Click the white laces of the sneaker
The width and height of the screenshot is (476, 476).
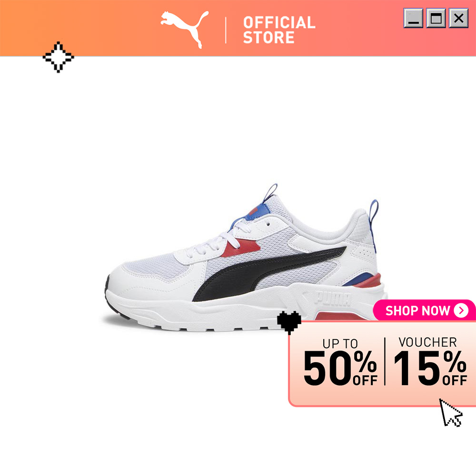218,240
